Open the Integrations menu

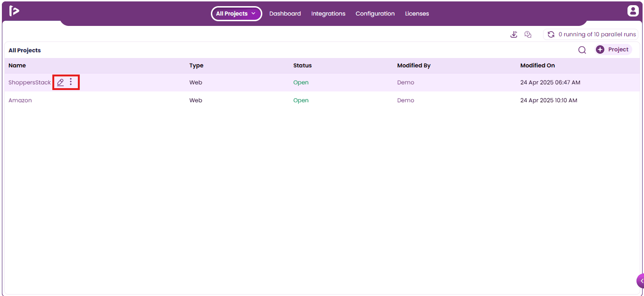click(x=328, y=14)
